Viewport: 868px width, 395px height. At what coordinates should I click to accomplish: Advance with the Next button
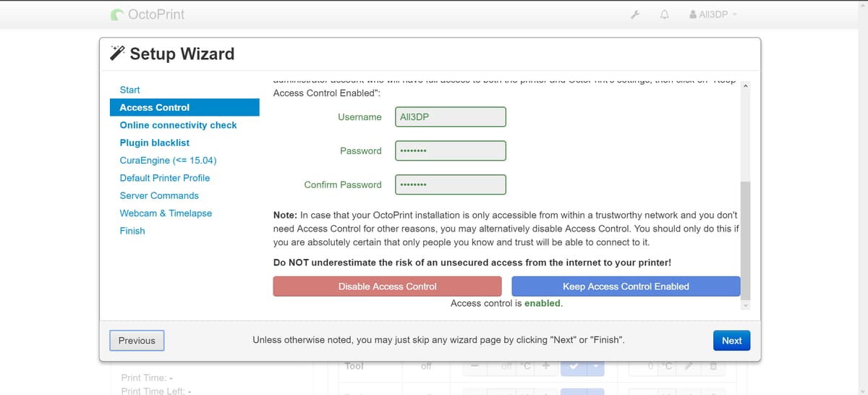click(731, 341)
